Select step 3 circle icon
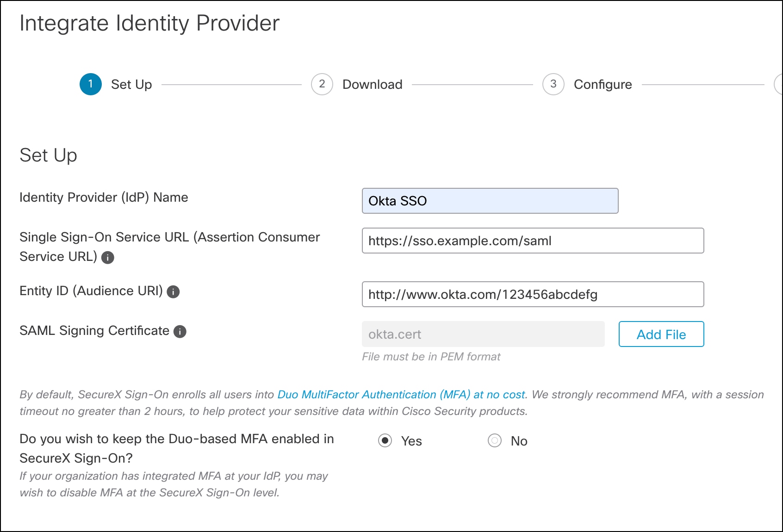The image size is (783, 532). tap(553, 84)
